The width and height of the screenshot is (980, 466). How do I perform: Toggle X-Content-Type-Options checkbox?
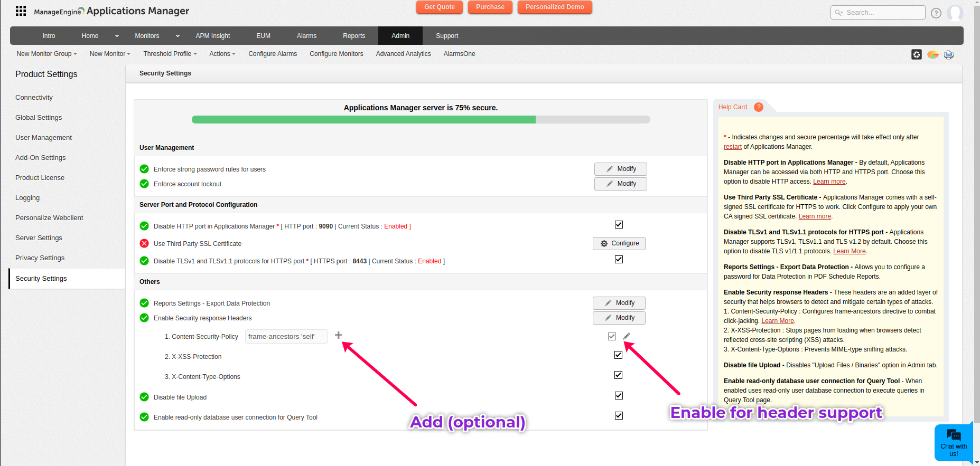(x=618, y=375)
